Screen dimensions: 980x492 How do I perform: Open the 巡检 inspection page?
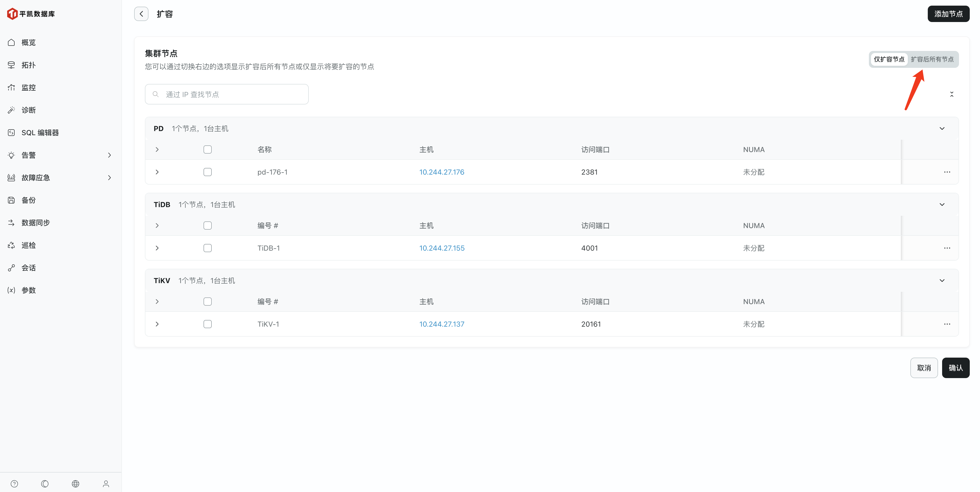(x=28, y=245)
